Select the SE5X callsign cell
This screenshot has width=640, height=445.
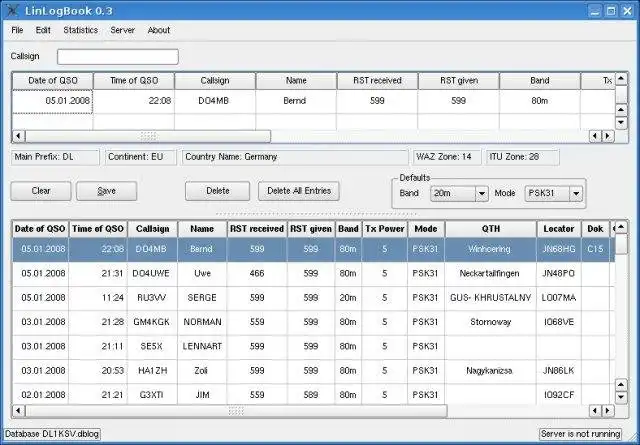click(x=152, y=347)
